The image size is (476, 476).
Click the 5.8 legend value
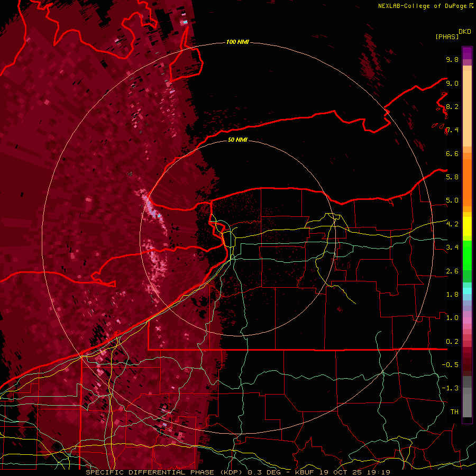(452, 177)
